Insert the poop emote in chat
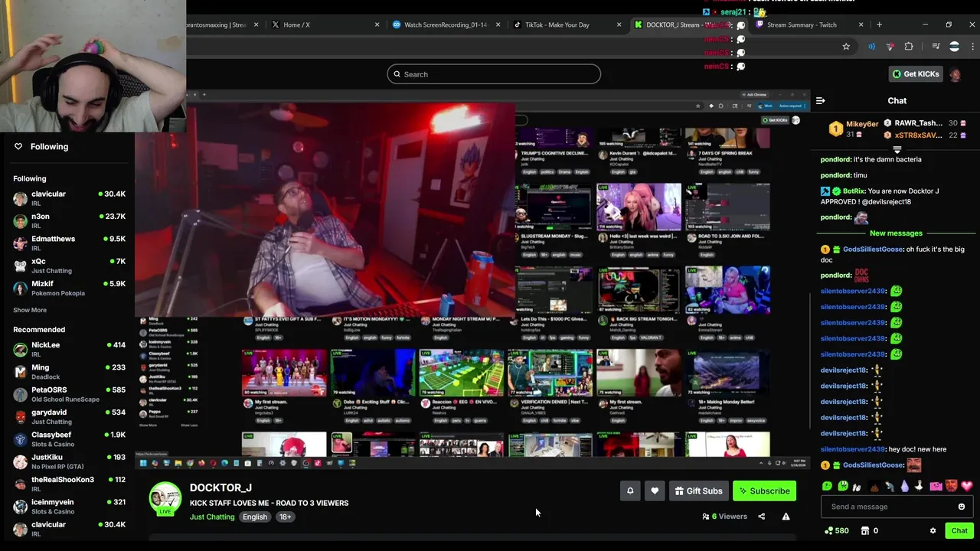The height and width of the screenshot is (551, 980). click(x=874, y=486)
